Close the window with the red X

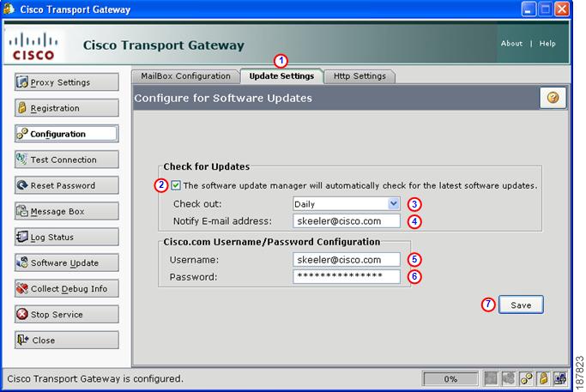562,9
